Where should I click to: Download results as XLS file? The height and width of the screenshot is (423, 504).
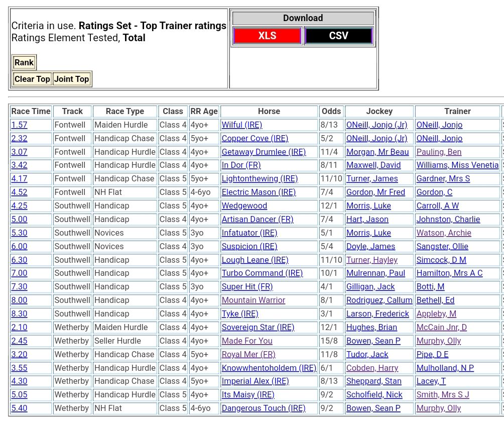point(267,36)
